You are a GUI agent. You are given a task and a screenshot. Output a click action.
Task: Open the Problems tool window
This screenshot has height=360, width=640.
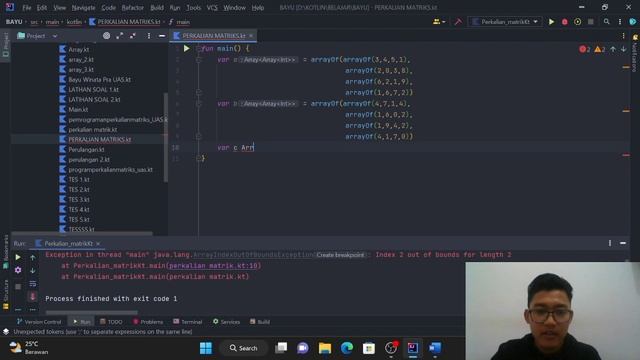click(148, 322)
